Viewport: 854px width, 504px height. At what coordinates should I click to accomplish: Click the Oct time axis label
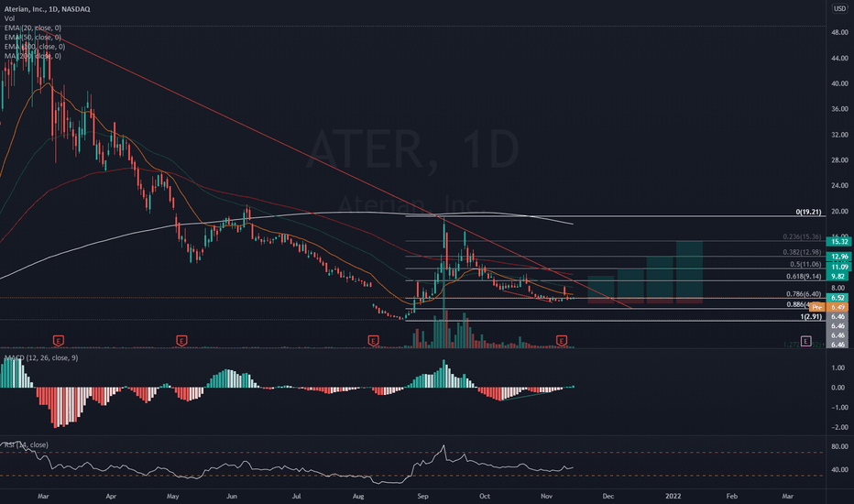pyautogui.click(x=484, y=497)
